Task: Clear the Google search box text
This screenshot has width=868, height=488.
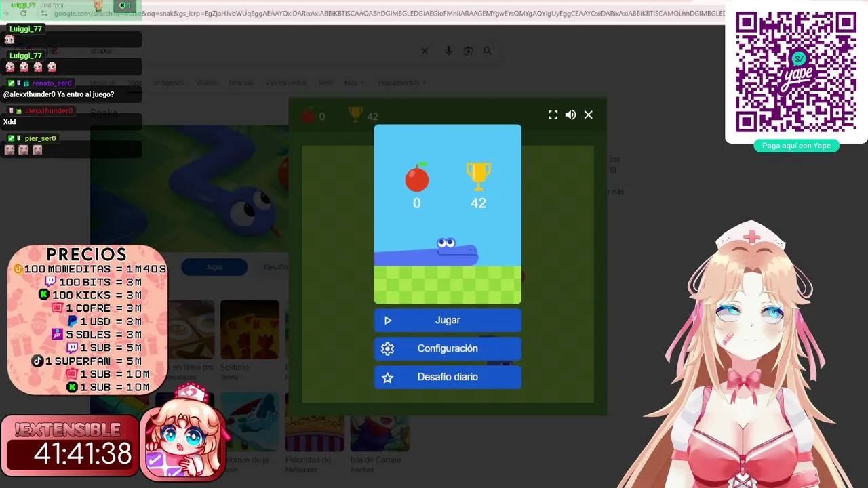Action: pos(425,51)
